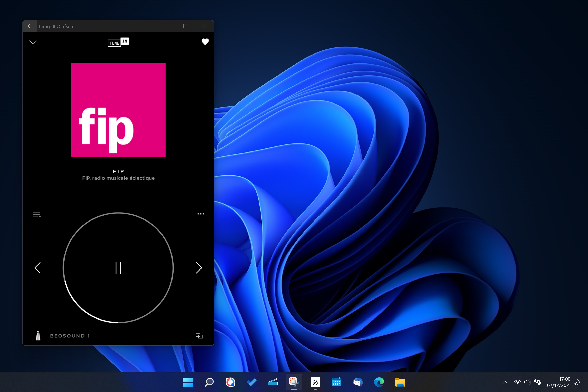This screenshot has width=588, height=392.
Task: Click the BEOSOUND 1 device label
Action: click(x=70, y=336)
